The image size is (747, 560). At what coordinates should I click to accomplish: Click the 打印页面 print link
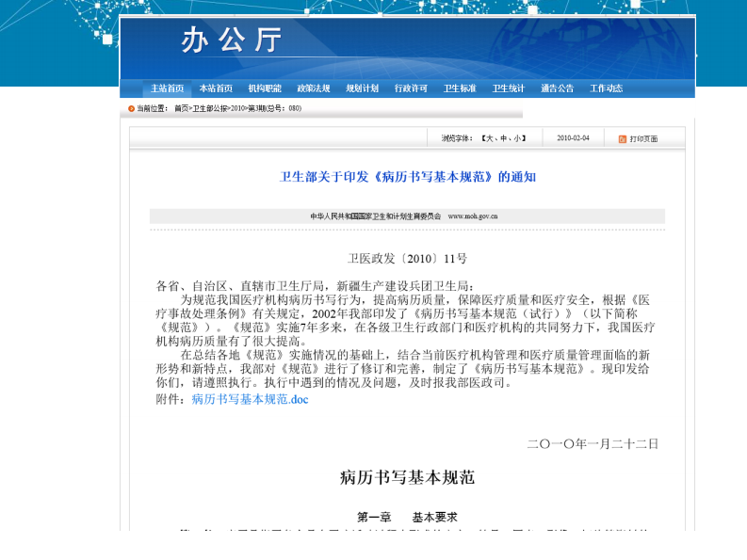coord(643,139)
